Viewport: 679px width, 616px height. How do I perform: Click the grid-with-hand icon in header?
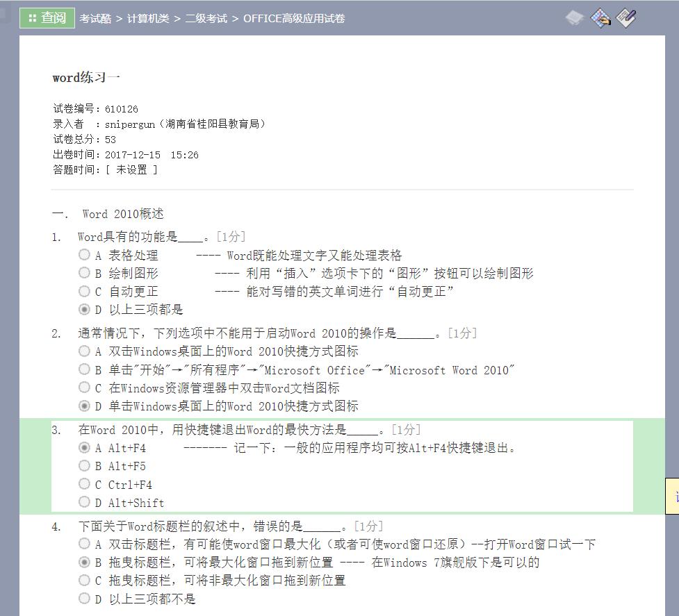[600, 18]
